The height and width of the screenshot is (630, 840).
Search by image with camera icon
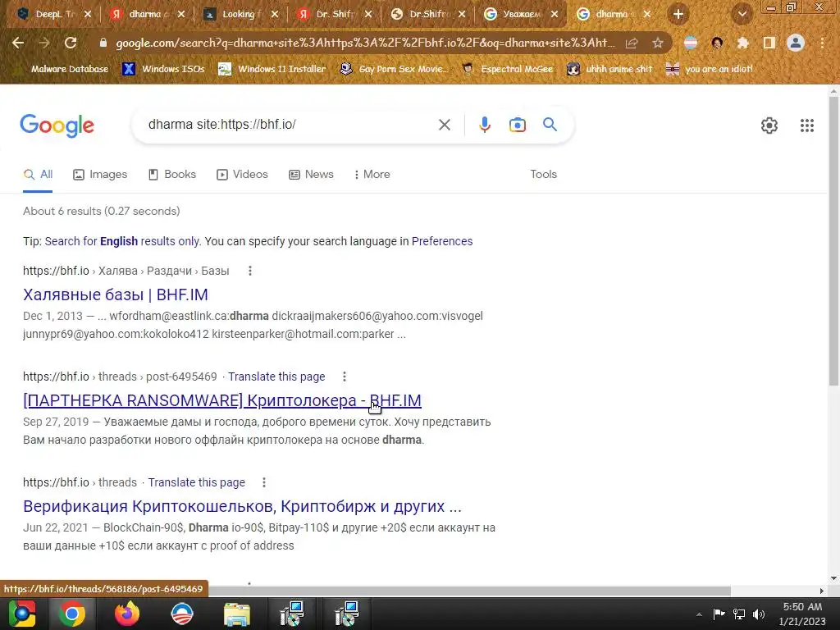517,125
